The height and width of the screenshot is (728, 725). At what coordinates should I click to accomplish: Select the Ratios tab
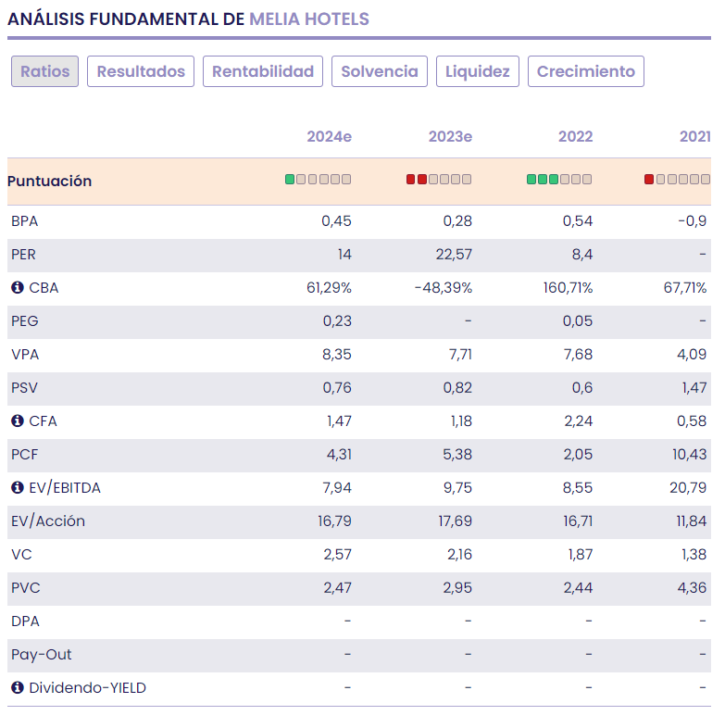point(45,71)
